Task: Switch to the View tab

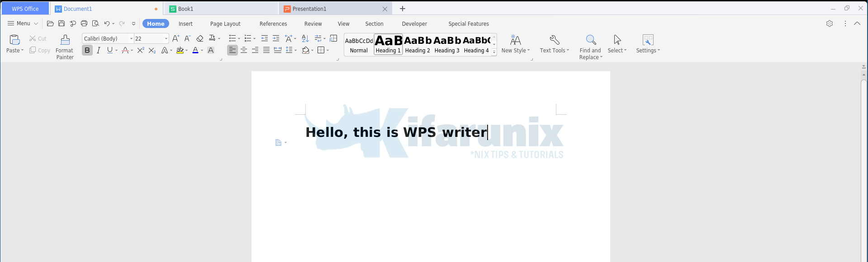Action: coord(344,24)
